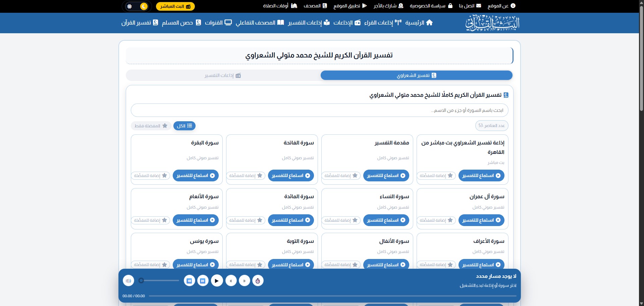The width and height of the screenshot is (644, 306).
Task: Click the blue fast-forward icon in player
Action: pyautogui.click(x=203, y=280)
